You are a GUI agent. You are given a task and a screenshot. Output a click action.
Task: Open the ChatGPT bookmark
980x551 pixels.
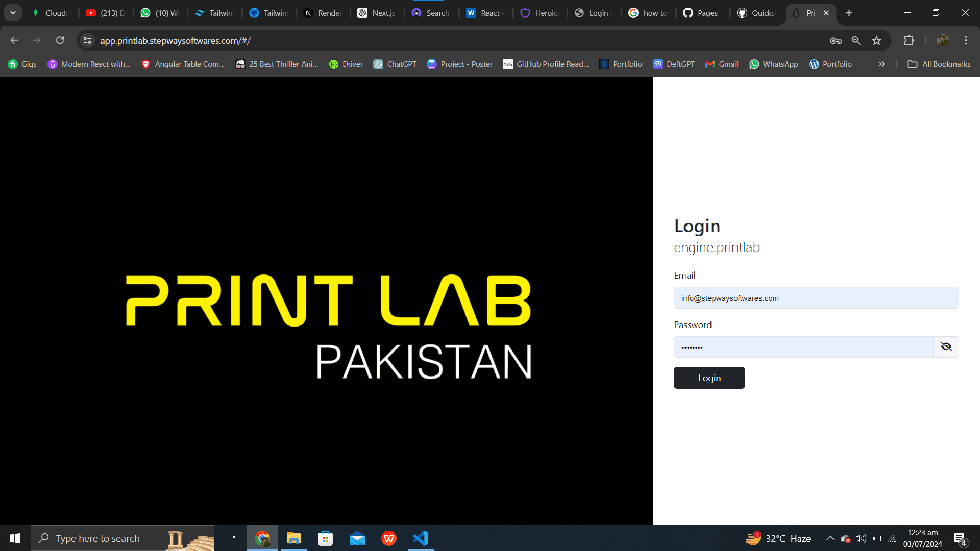pyautogui.click(x=395, y=64)
